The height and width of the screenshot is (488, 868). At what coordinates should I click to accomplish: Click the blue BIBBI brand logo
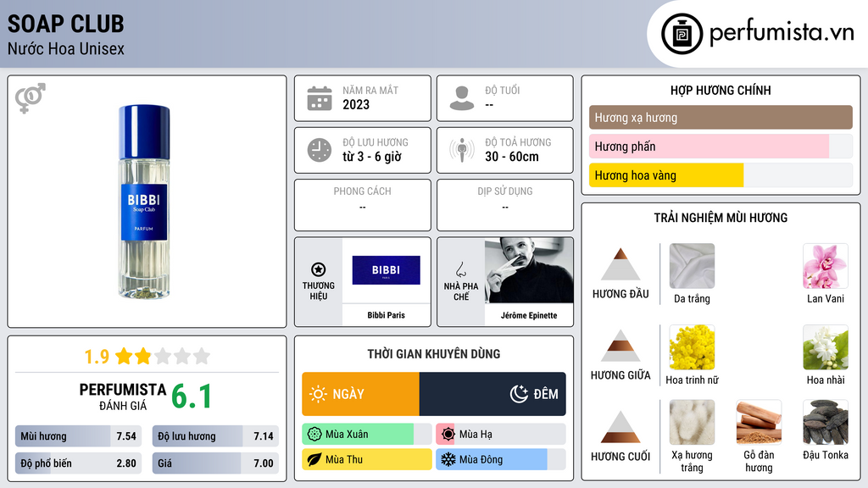pyautogui.click(x=386, y=270)
